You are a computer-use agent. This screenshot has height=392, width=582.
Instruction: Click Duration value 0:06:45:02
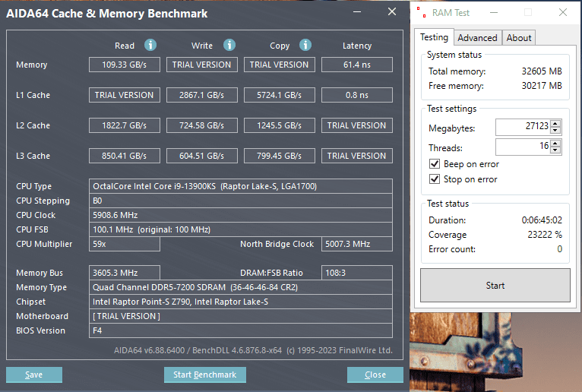542,220
